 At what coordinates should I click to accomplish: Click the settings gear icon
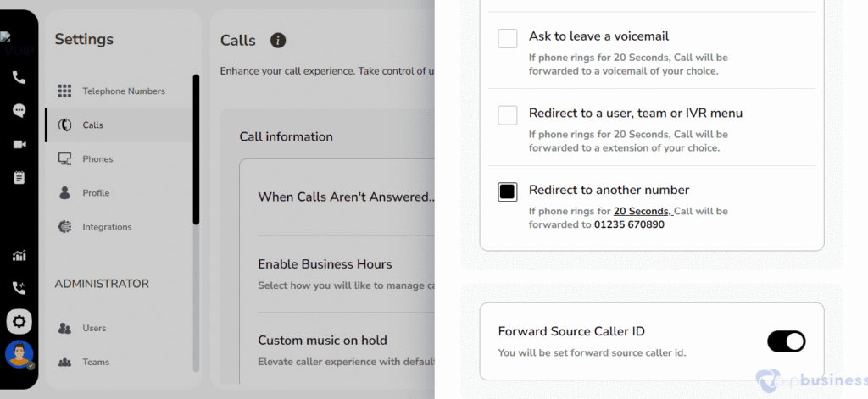19,322
